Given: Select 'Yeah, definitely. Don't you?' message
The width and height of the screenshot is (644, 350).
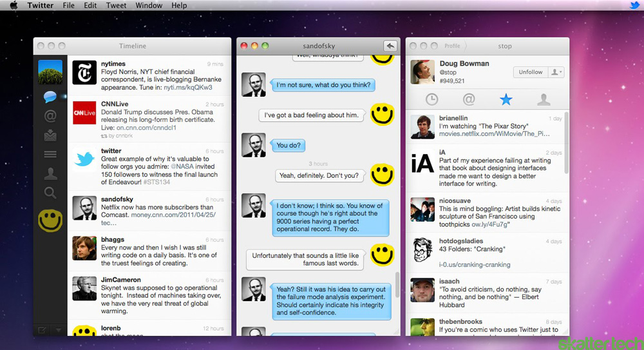Looking at the screenshot, I should [319, 175].
